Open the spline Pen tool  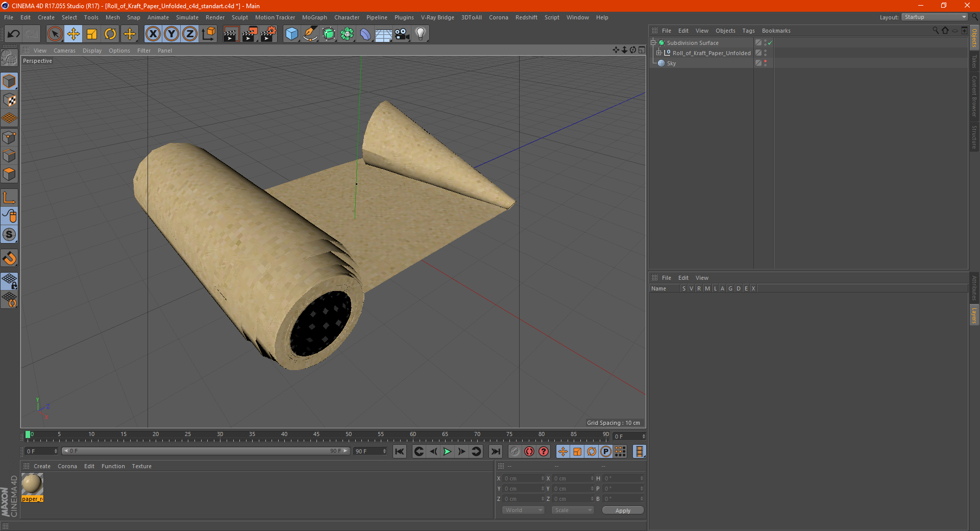pos(310,34)
